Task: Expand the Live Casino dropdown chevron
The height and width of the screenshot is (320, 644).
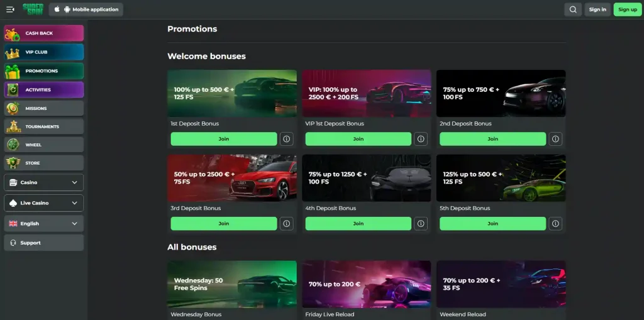Action: pos(74,203)
